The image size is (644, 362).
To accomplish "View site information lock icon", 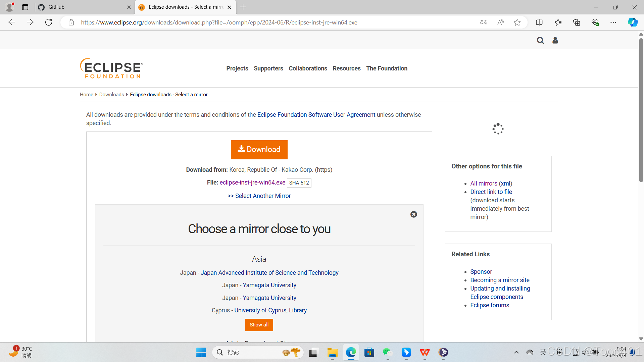I will click(71, 22).
